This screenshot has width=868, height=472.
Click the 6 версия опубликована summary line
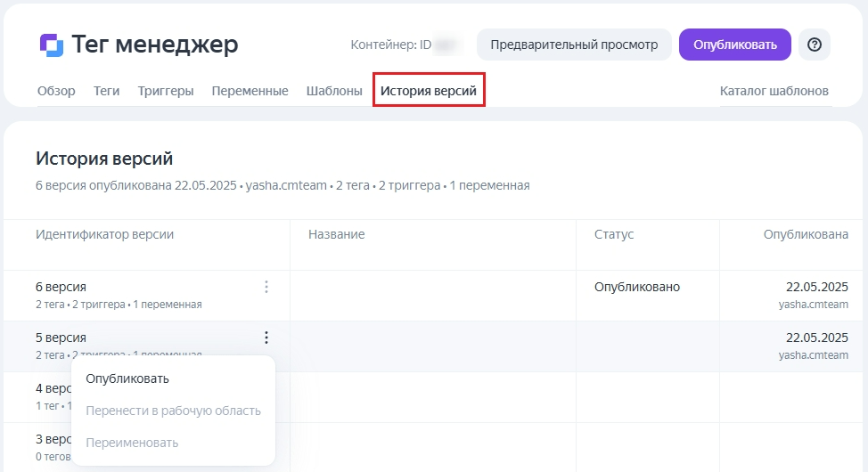coord(283,185)
